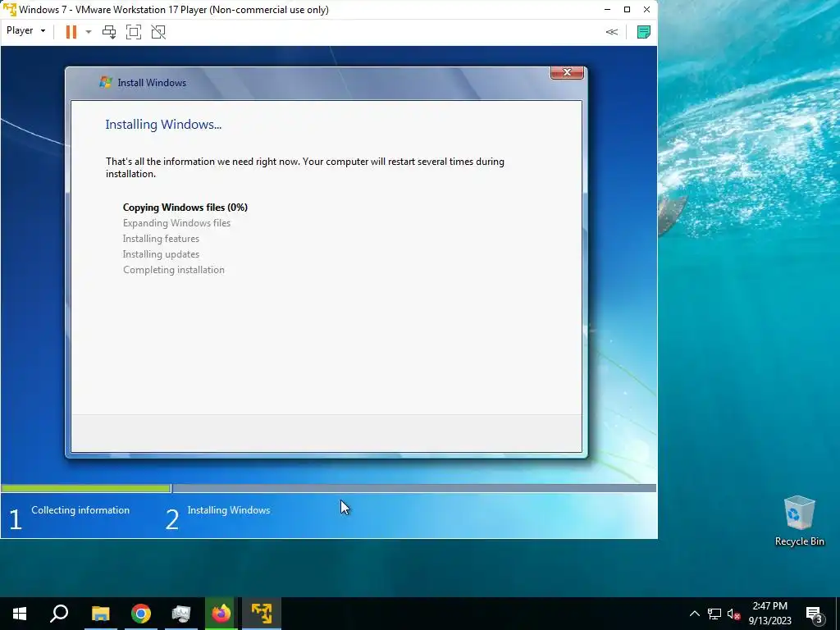Expand the power options dropdown arrow
This screenshot has width=840, height=630.
coord(89,32)
